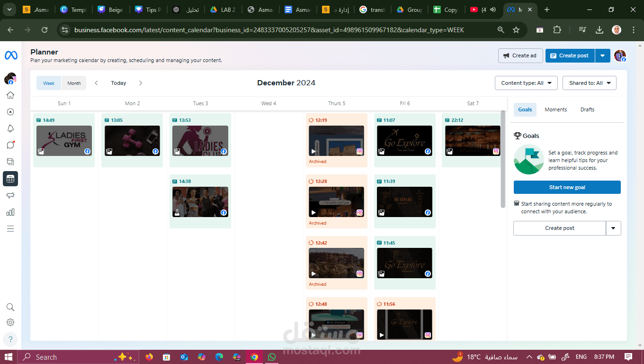Open the 12:19 archived Instagram post
Image resolution: width=644 pixels, height=364 pixels.
pos(336,141)
